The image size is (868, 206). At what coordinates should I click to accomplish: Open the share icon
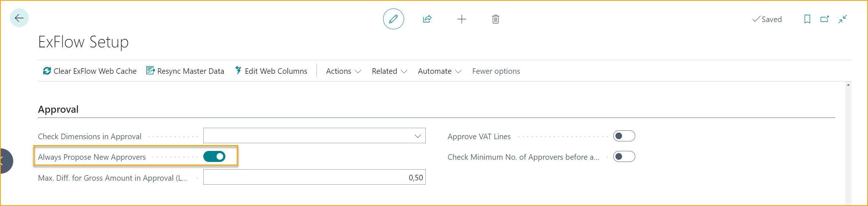coord(427,19)
